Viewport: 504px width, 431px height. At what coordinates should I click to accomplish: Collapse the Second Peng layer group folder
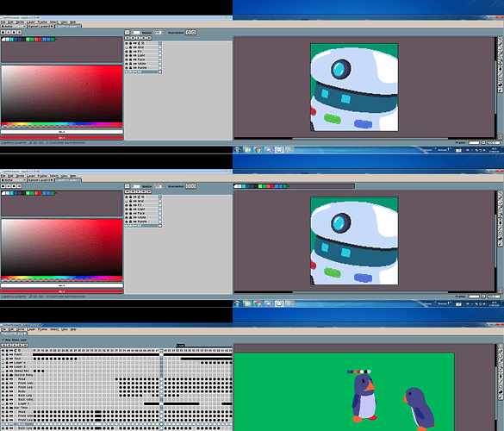click(11, 375)
